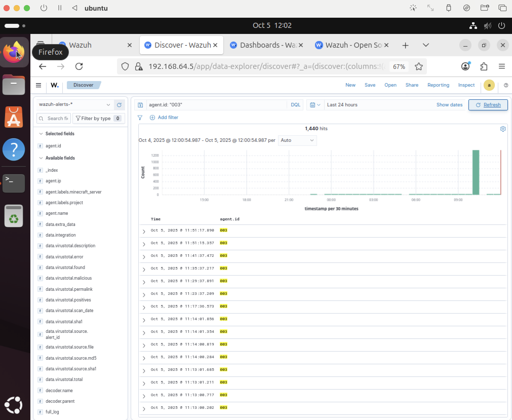
Task: Click the Refresh button
Action: click(488, 105)
